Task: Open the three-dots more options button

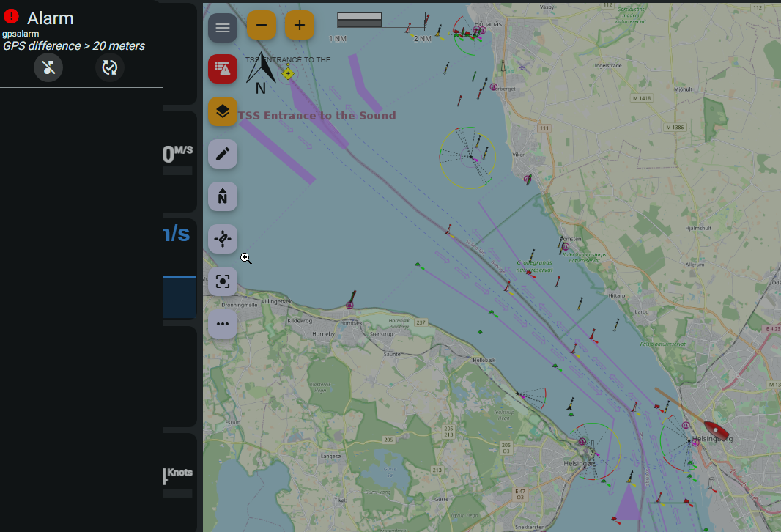Action: tap(223, 324)
